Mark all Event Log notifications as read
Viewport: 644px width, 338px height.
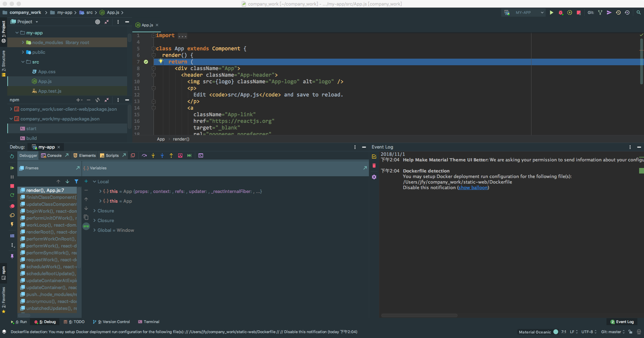(374, 157)
